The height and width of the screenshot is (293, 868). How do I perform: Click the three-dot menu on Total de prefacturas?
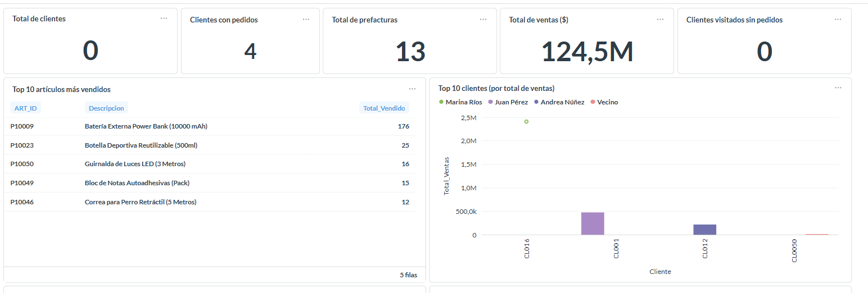click(x=483, y=19)
